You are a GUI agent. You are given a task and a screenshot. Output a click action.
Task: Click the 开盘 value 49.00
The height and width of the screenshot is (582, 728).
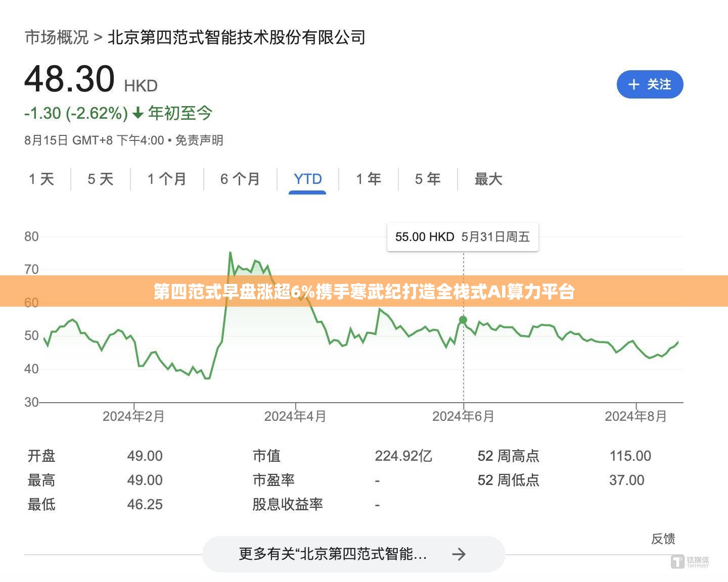pos(145,456)
